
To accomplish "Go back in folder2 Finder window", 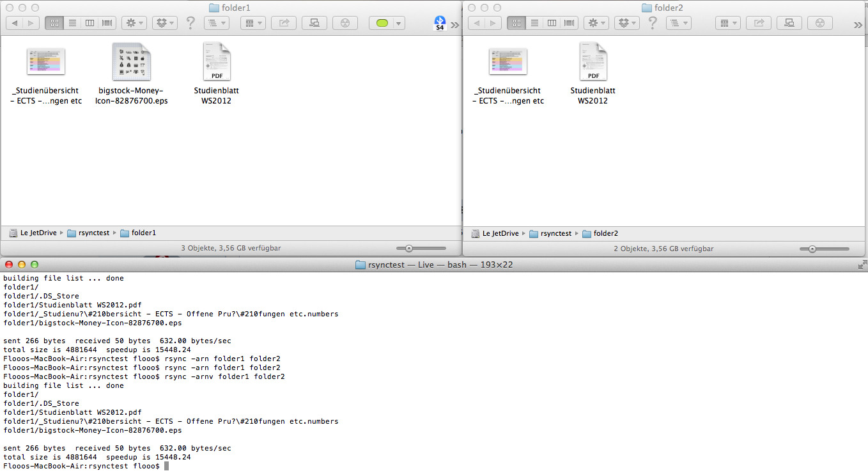I will (477, 23).
